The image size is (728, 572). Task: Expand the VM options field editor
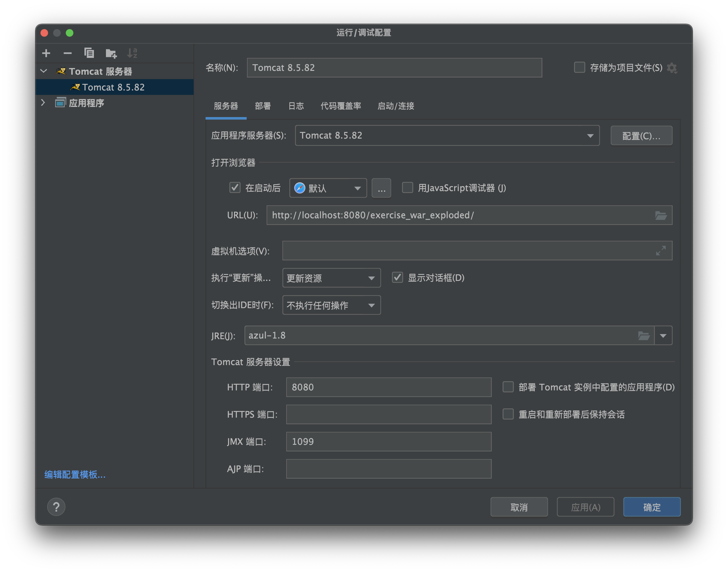tap(661, 251)
